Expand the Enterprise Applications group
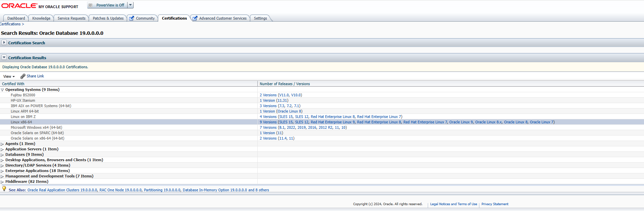 pyautogui.click(x=2, y=171)
